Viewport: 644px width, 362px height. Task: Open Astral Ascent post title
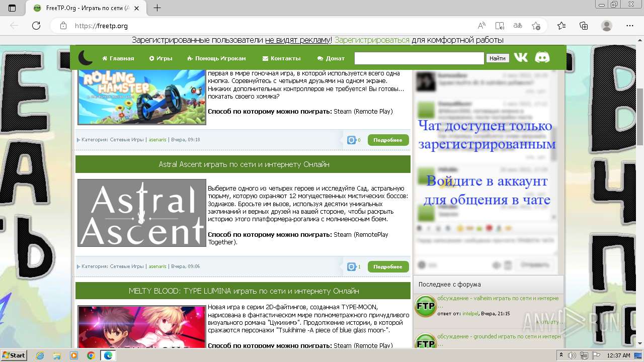coord(244,164)
